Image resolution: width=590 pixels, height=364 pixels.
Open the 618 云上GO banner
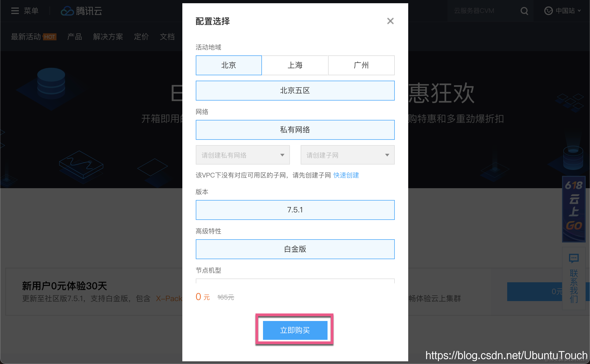point(574,209)
